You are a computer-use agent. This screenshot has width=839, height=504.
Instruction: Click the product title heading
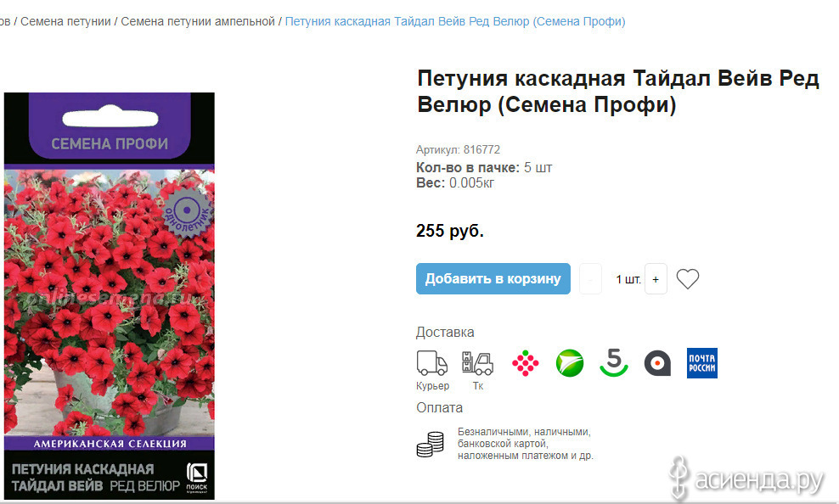click(x=618, y=92)
